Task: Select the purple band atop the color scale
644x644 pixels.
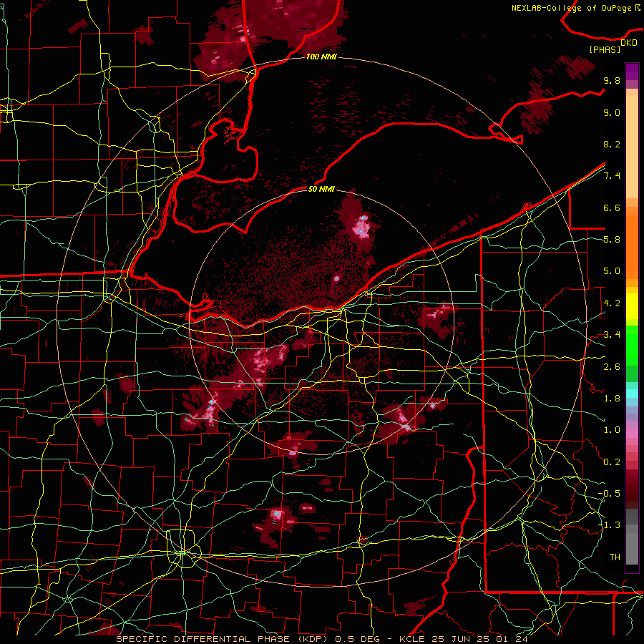Action: click(632, 72)
